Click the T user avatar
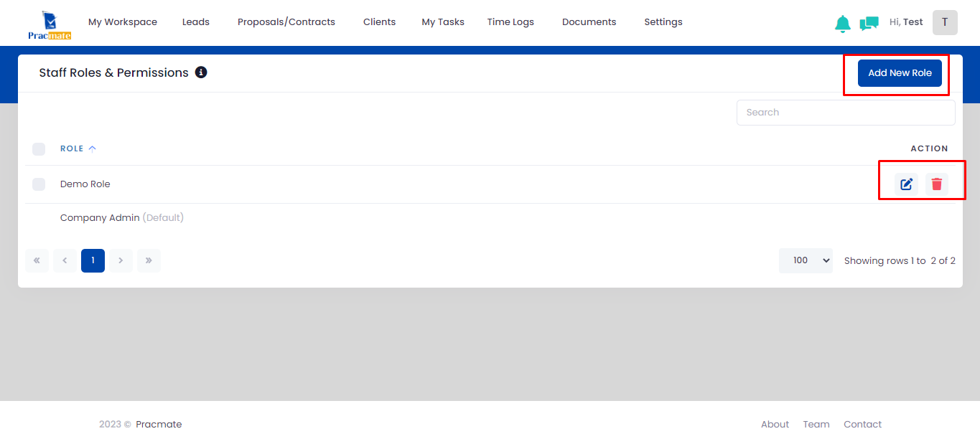Image resolution: width=980 pixels, height=444 pixels. (x=945, y=22)
